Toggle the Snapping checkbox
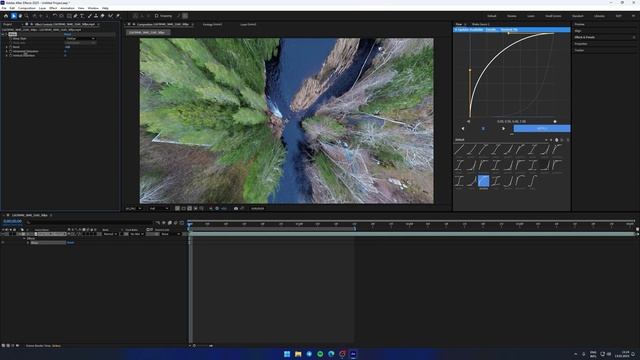Image resolution: width=640 pixels, height=360 pixels. pyautogui.click(x=156, y=16)
